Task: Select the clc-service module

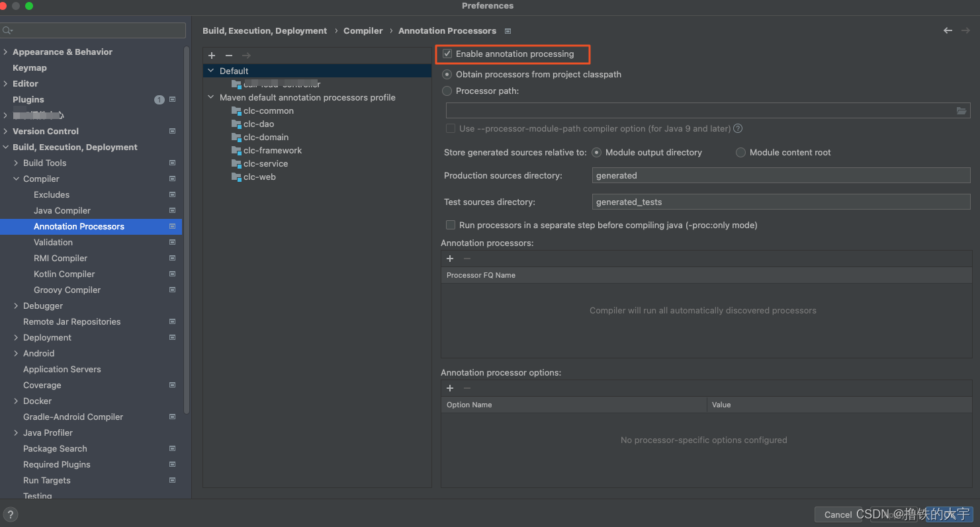Action: [x=266, y=164]
